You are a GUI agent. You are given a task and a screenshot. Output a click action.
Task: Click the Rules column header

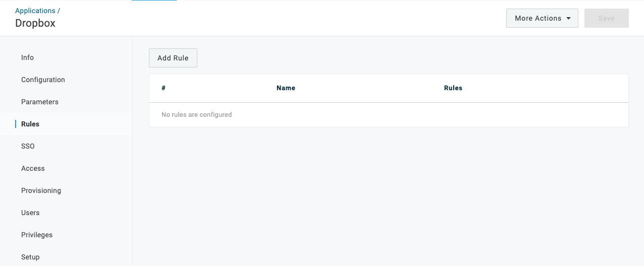[x=453, y=88]
